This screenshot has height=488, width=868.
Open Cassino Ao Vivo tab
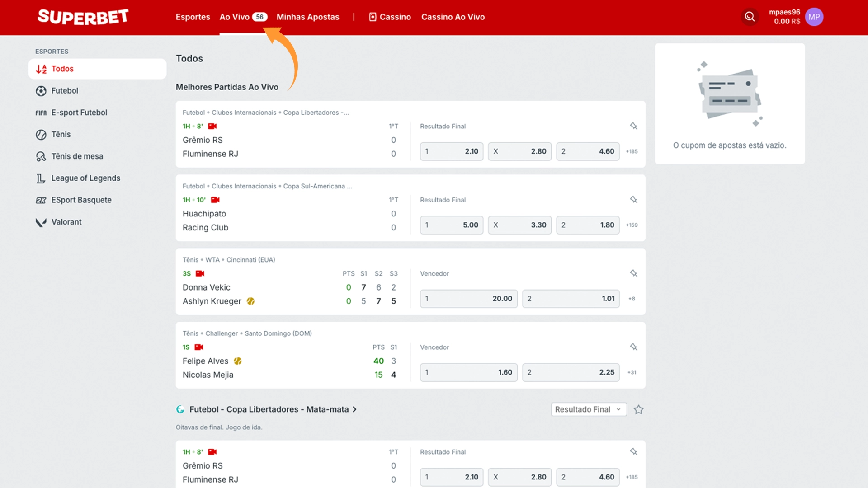pyautogui.click(x=453, y=17)
